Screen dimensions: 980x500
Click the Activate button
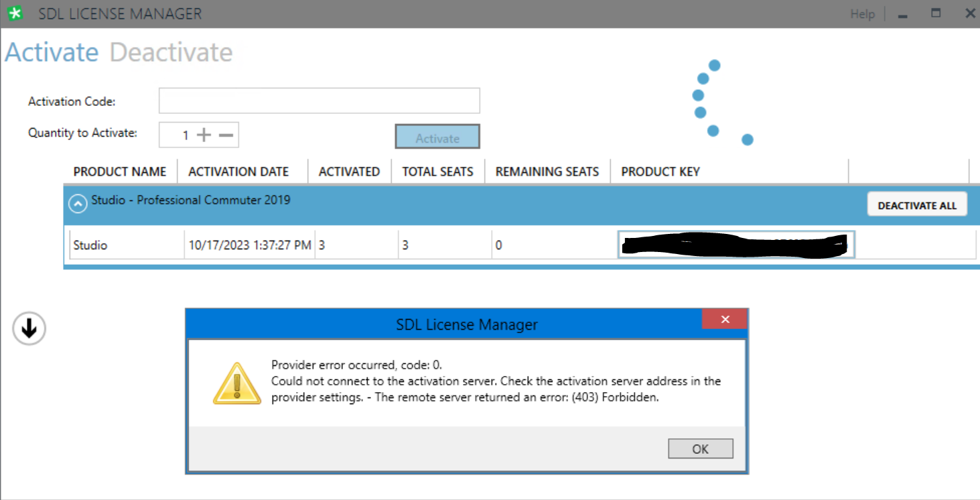(x=437, y=136)
